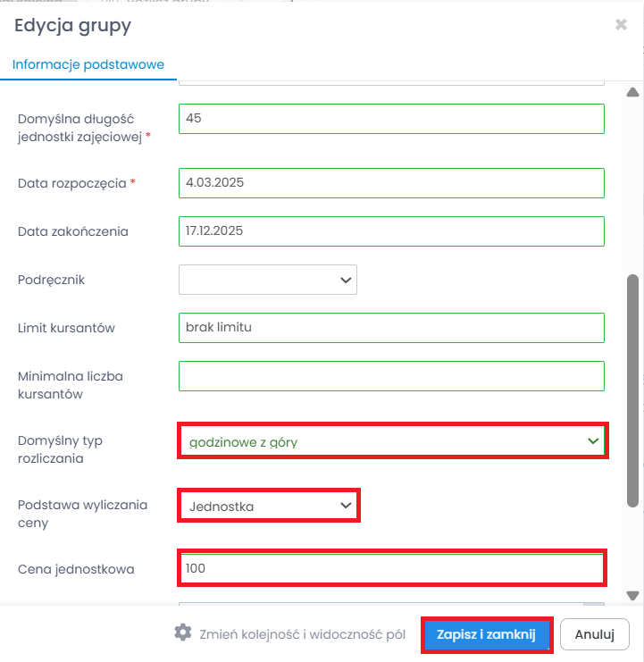Click the 'Edycja grupy' dialog title
Image resolution: width=644 pixels, height=662 pixels.
(x=72, y=25)
